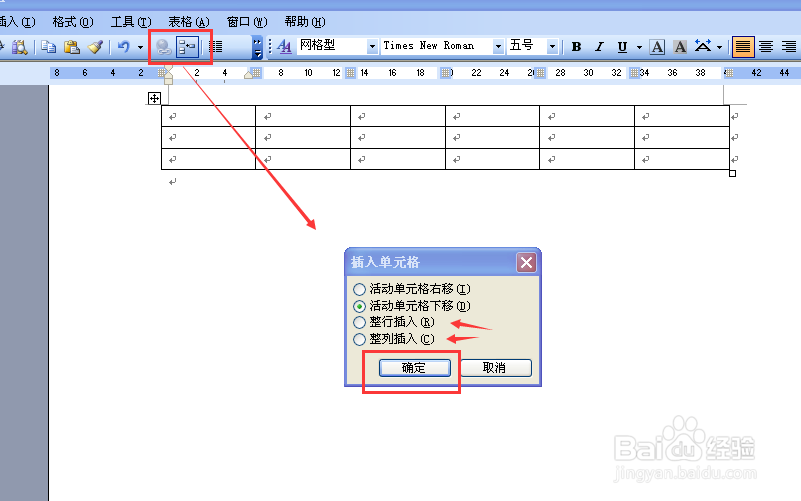Toggle Bold formatting
The image size is (801, 501).
(x=576, y=47)
